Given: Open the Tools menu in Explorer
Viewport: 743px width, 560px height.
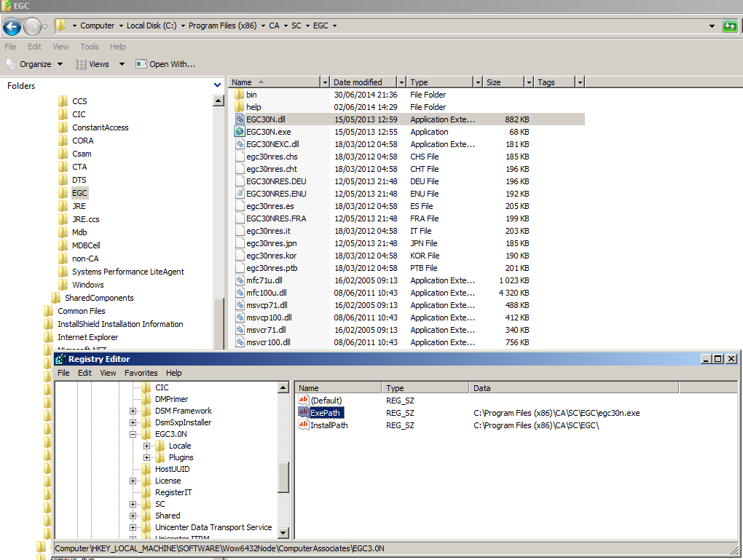Looking at the screenshot, I should click(89, 47).
